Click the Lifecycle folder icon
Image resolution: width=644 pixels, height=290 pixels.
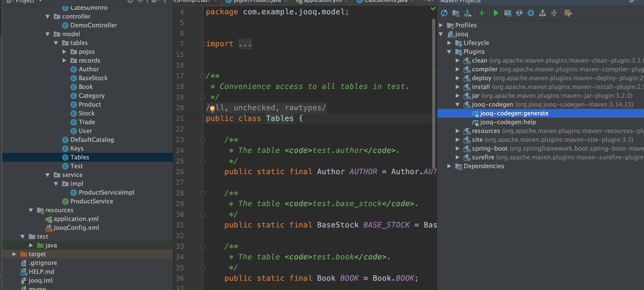click(459, 43)
